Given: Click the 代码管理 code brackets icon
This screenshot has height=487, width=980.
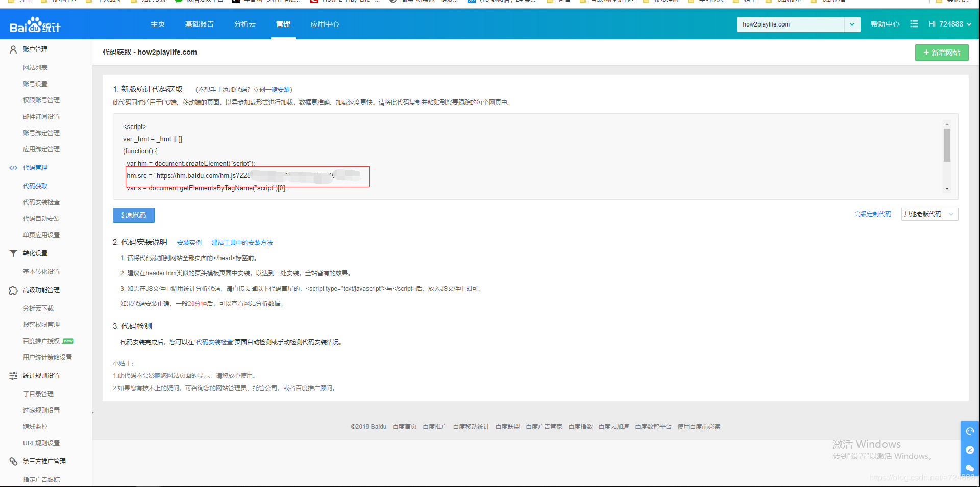Looking at the screenshot, I should click(x=13, y=168).
